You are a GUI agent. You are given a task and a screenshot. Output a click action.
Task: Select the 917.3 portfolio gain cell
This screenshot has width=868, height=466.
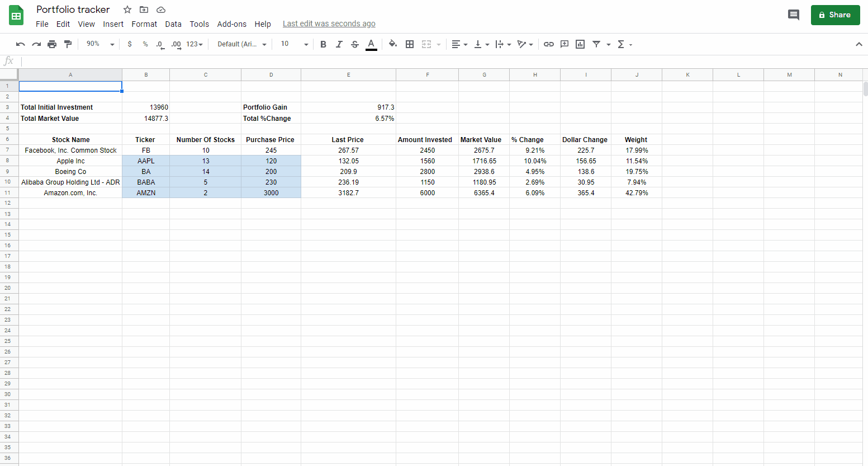(348, 107)
